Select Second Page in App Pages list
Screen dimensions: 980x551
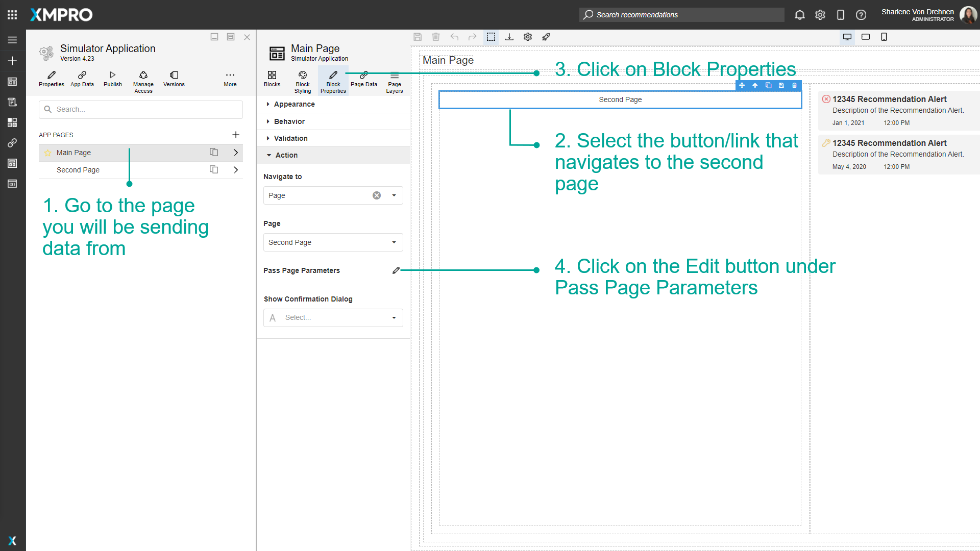pyautogui.click(x=78, y=169)
